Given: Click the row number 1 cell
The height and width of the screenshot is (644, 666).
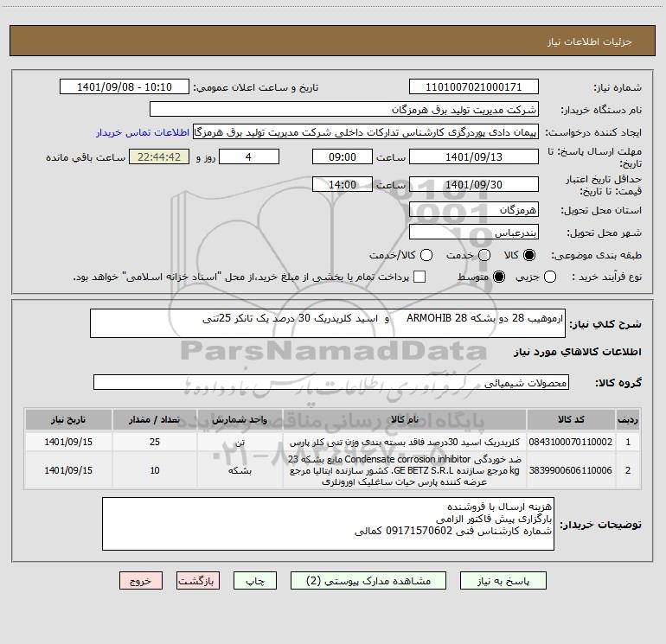Looking at the screenshot, I should pos(628,442).
